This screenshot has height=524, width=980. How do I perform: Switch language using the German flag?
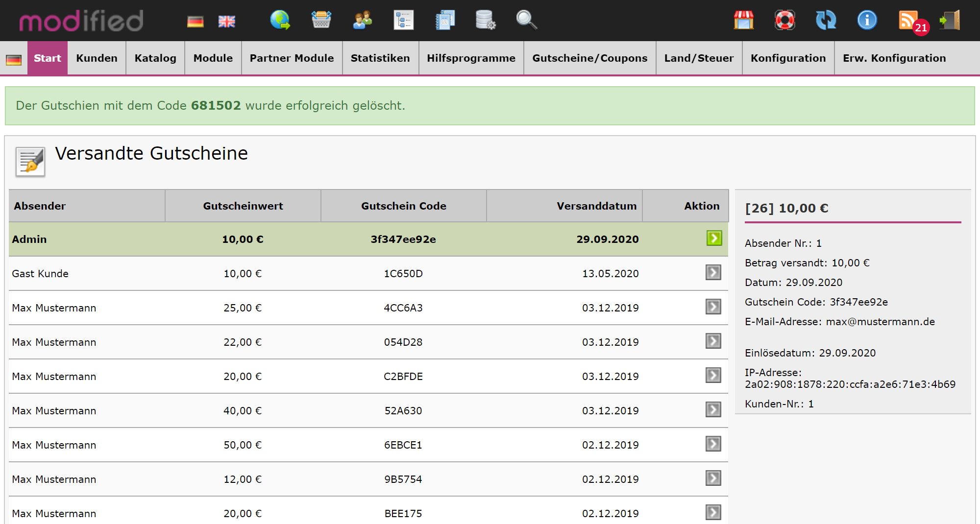[195, 22]
